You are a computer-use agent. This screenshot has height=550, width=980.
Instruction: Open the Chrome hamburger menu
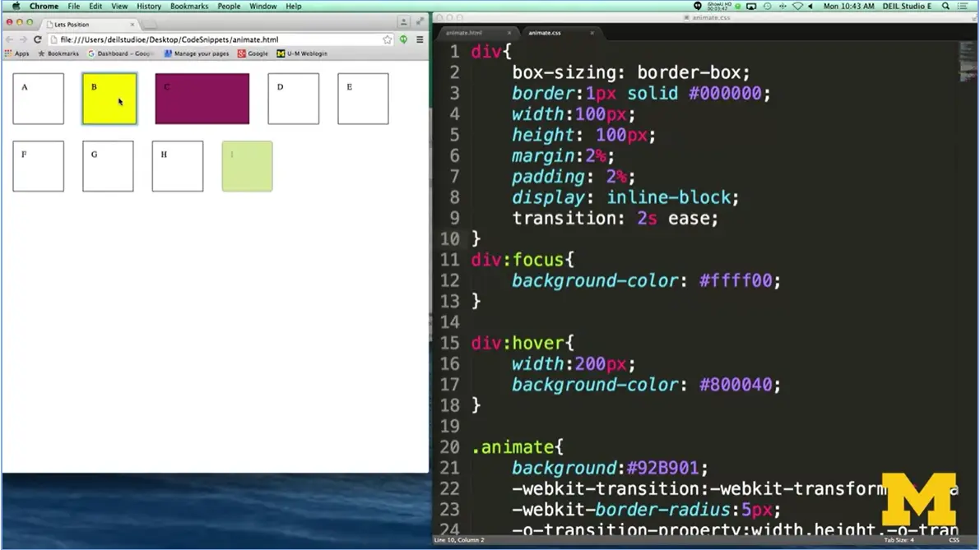click(420, 39)
